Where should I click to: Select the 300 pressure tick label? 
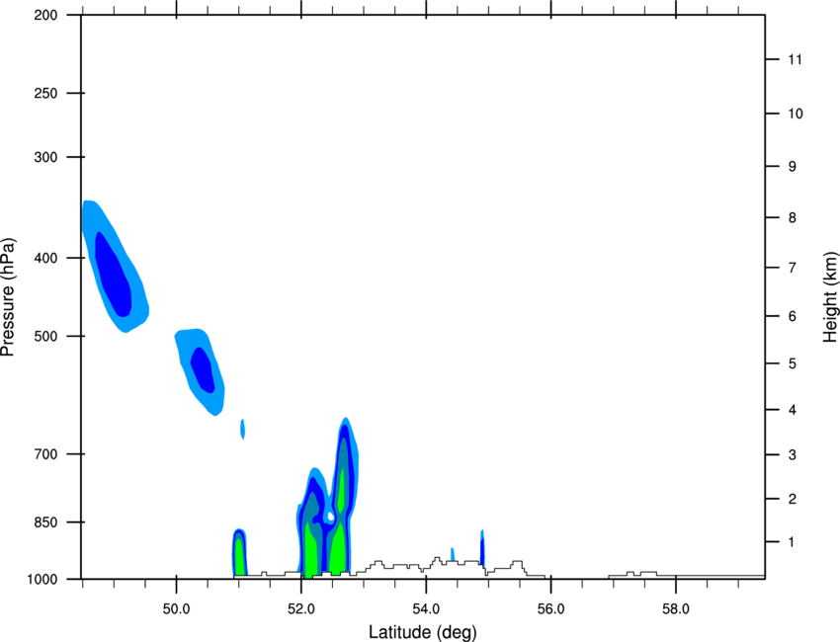click(45, 157)
